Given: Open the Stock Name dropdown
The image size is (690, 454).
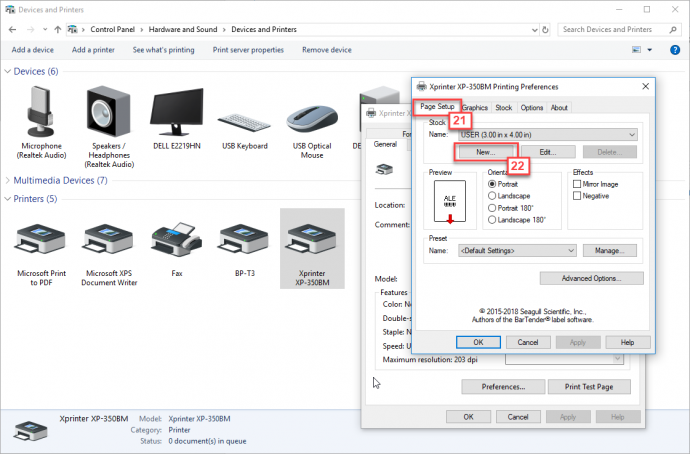Looking at the screenshot, I should [x=547, y=135].
